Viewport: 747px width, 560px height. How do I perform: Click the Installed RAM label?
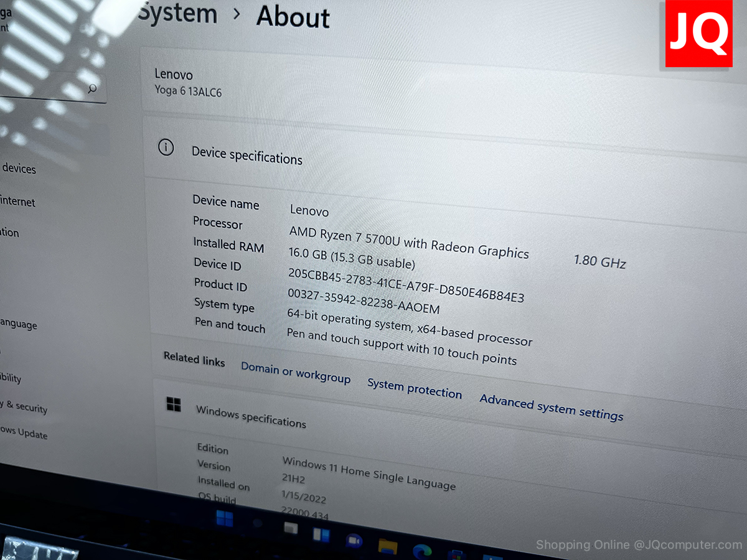click(228, 245)
